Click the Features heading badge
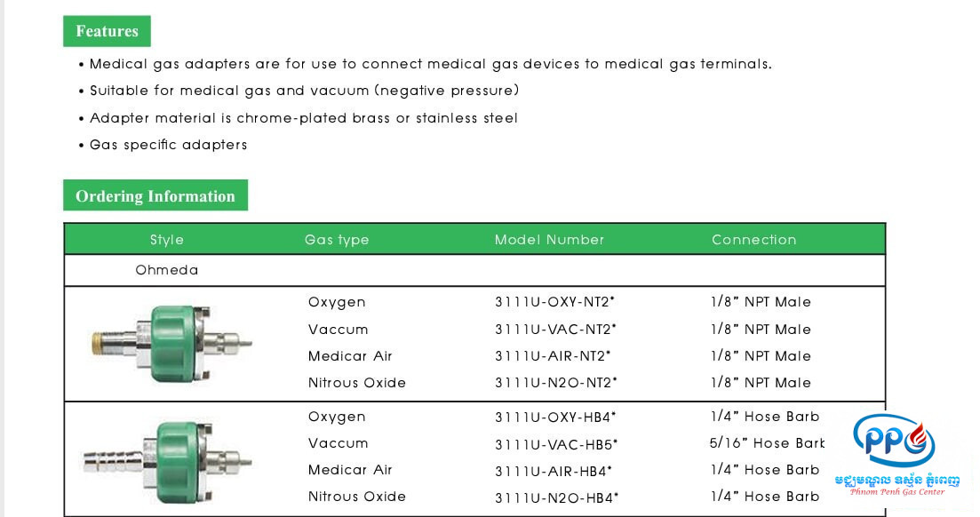The width and height of the screenshot is (980, 517). (107, 31)
